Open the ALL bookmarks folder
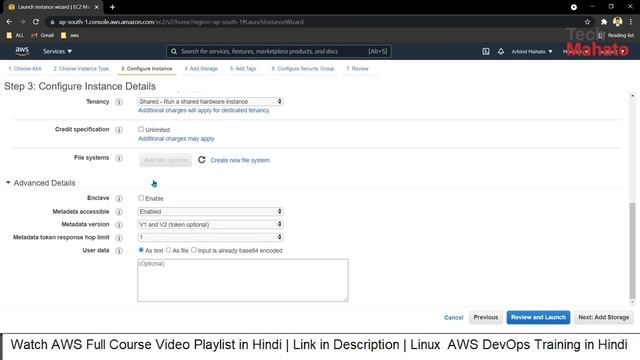 [x=15, y=36]
